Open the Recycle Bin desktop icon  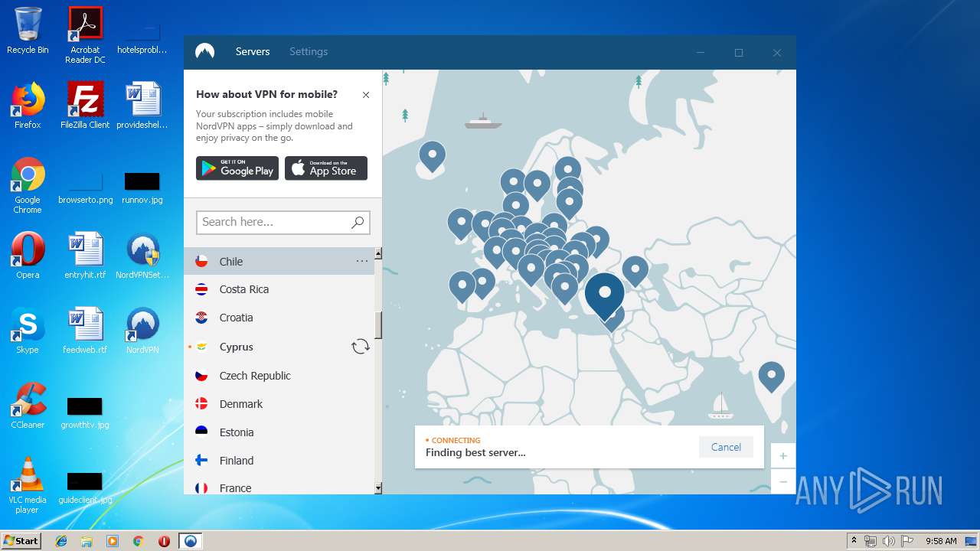(x=28, y=31)
